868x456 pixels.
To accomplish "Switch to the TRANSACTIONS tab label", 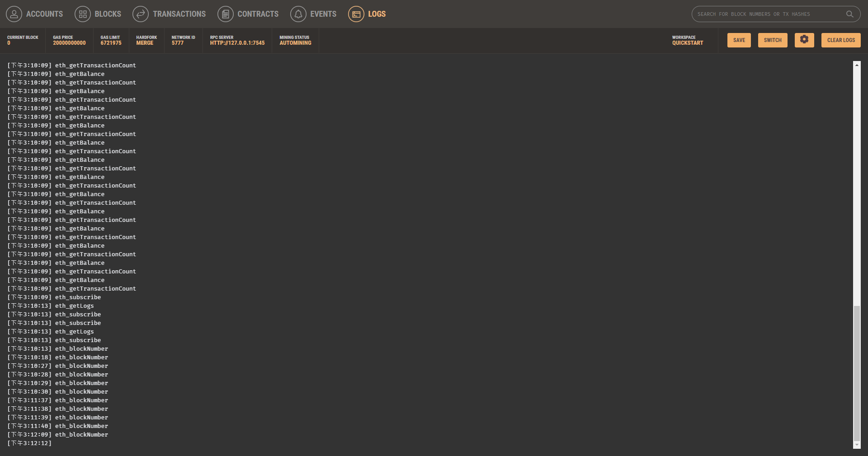I will pyautogui.click(x=179, y=14).
